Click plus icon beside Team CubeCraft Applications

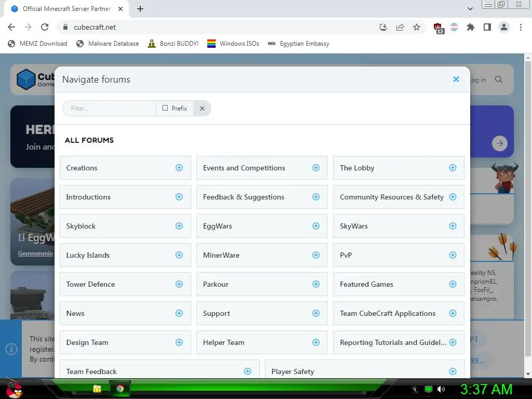point(453,313)
